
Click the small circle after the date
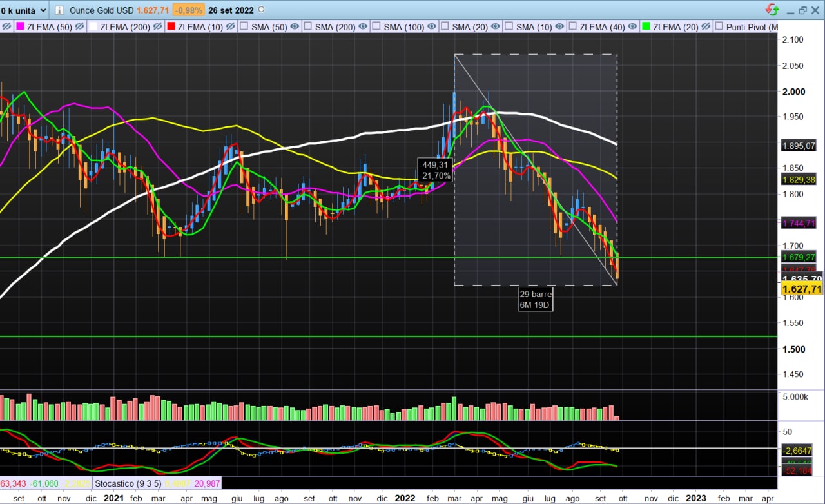[260, 10]
